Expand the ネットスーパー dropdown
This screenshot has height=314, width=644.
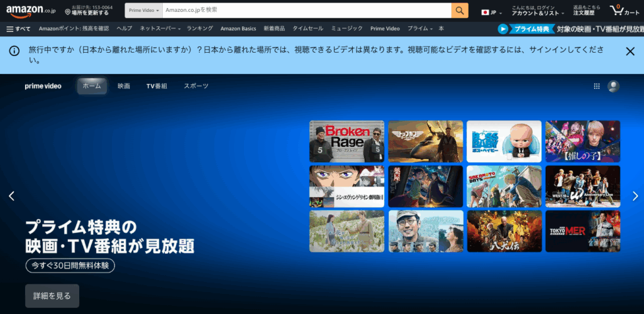[x=160, y=29]
